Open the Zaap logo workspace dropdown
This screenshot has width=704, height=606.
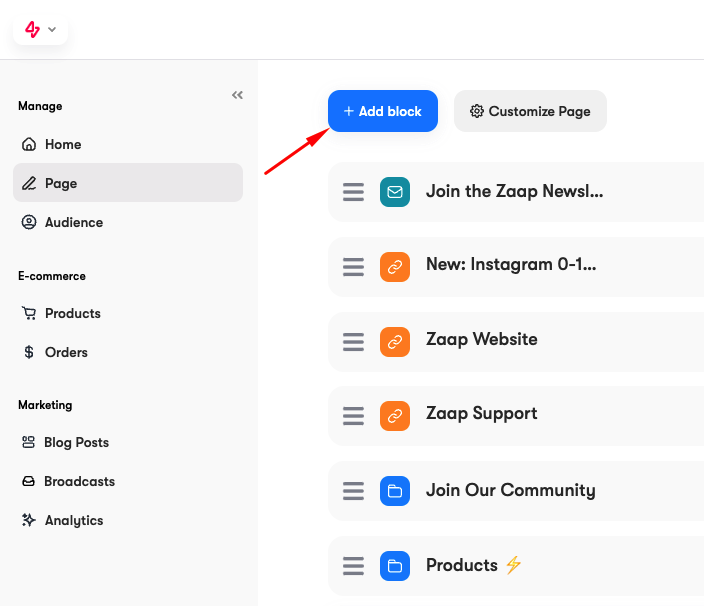pyautogui.click(x=40, y=30)
